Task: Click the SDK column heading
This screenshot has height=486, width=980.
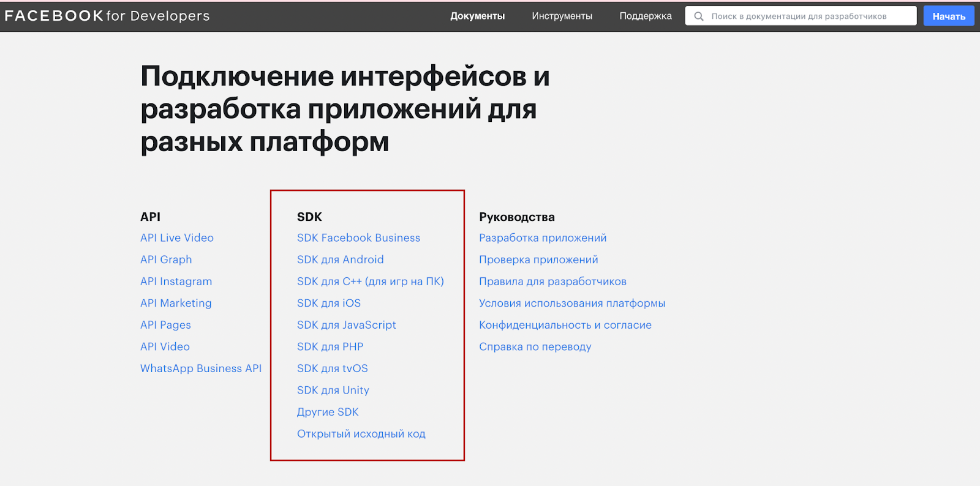Action: [309, 217]
